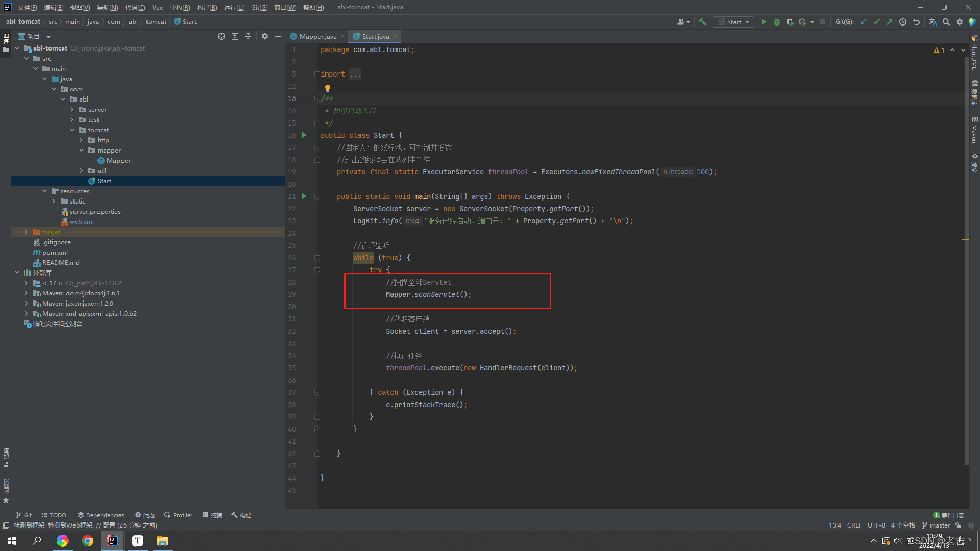Click the green Run button in toolbar
This screenshot has width=980, height=551.
[x=764, y=22]
